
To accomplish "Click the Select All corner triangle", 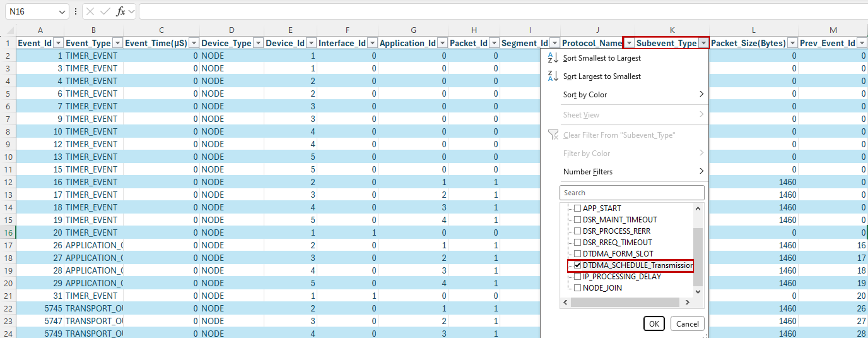I will [10, 31].
